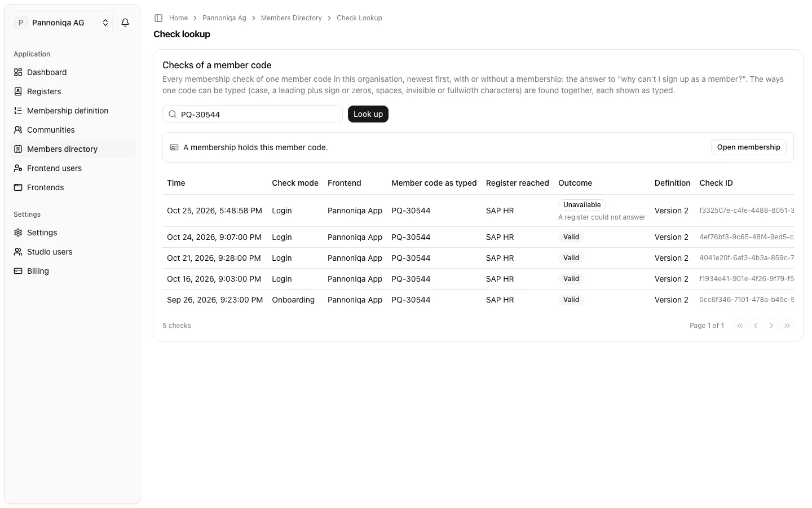Image resolution: width=812 pixels, height=508 pixels.
Task: Open Membership definition in the sidebar
Action: (72, 111)
